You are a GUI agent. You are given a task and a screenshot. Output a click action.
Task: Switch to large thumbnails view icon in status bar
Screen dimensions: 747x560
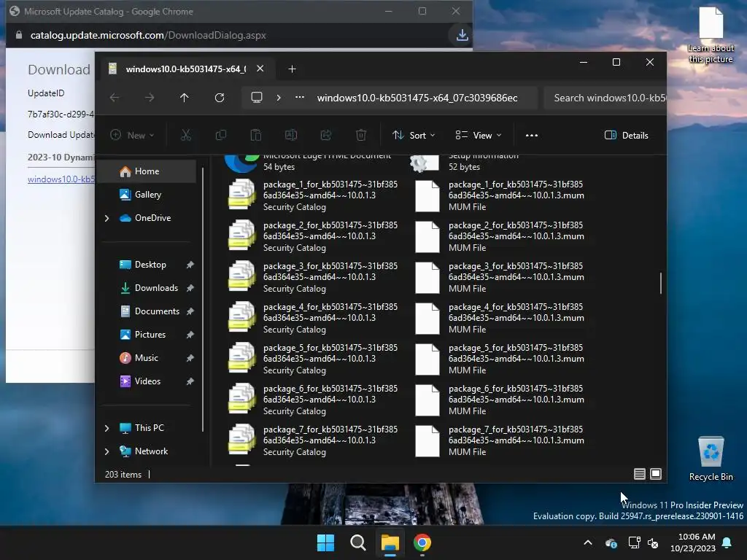click(656, 474)
